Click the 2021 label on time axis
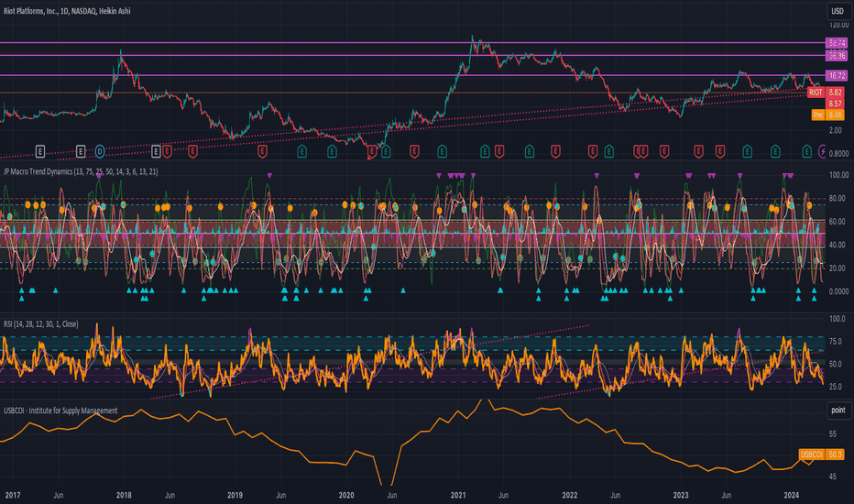This screenshot has height=504, width=854. tap(458, 495)
